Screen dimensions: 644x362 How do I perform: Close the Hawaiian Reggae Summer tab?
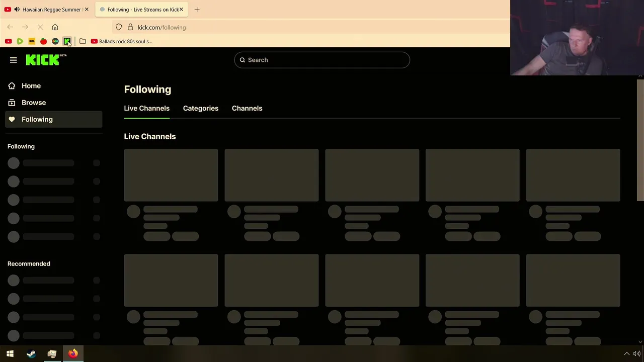87,10
